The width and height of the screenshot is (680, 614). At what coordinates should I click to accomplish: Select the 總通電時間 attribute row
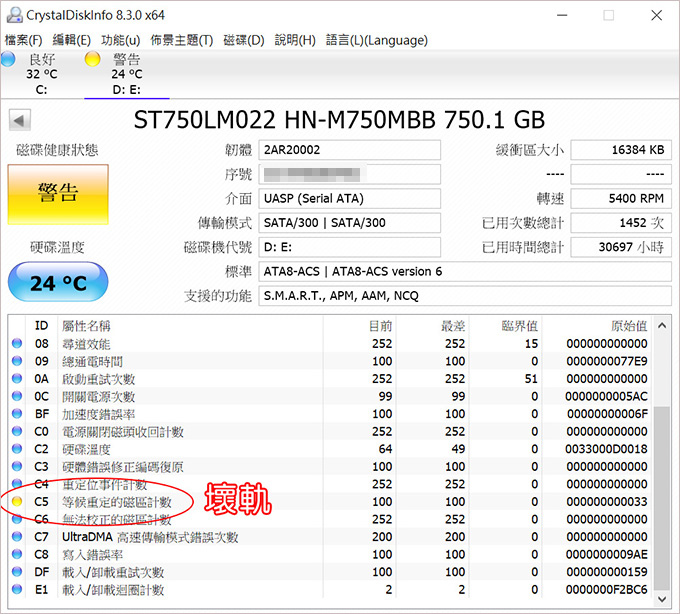pyautogui.click(x=330, y=361)
